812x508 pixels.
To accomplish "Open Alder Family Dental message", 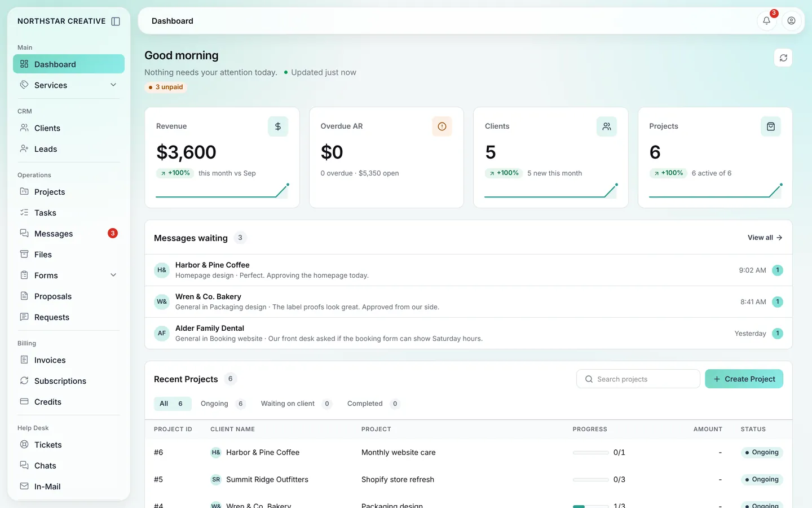I will (x=469, y=333).
